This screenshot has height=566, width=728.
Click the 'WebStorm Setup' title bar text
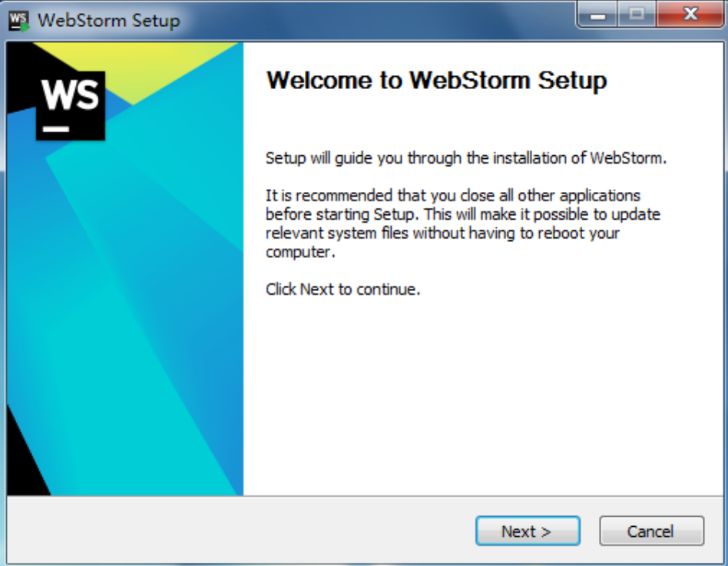[108, 21]
